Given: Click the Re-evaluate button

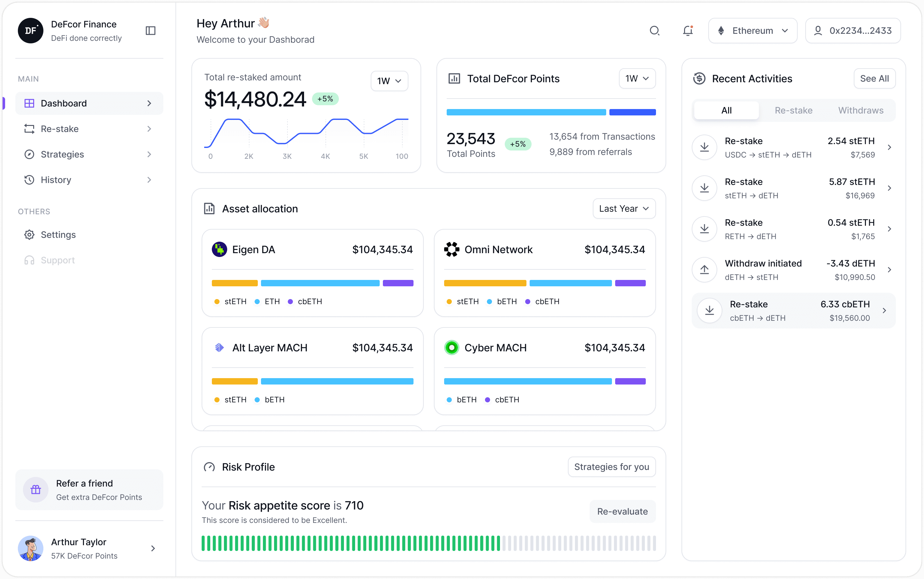Looking at the screenshot, I should pos(622,511).
